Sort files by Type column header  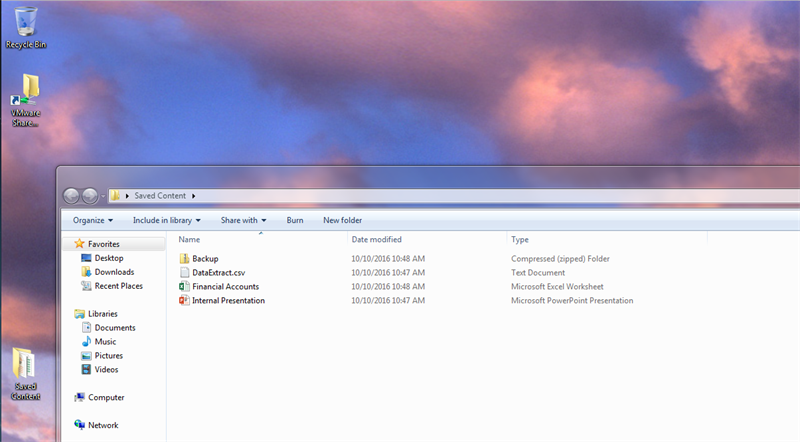pos(520,240)
